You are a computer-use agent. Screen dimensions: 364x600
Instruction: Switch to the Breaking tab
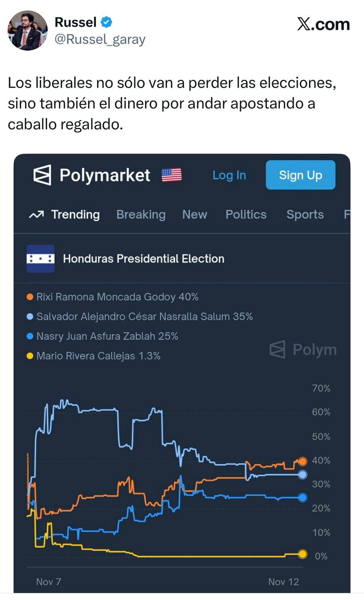(x=141, y=214)
